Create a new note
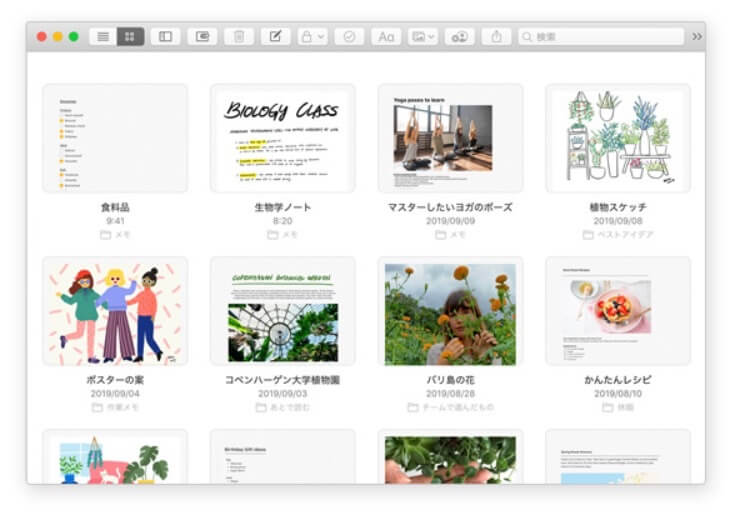Image resolution: width=738 pixels, height=515 pixels. (x=275, y=36)
